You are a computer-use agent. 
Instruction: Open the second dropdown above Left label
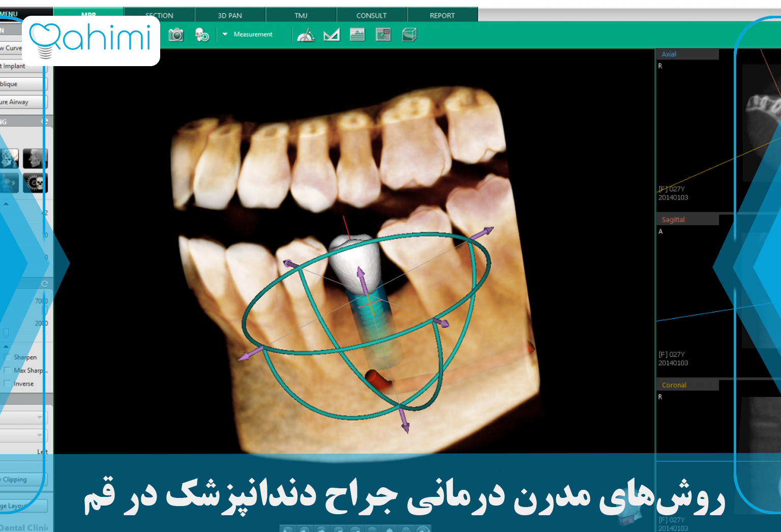click(24, 435)
